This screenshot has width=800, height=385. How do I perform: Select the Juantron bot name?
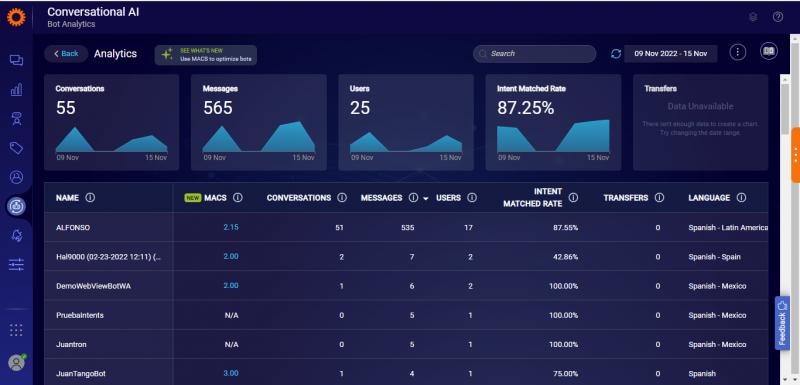pos(71,344)
